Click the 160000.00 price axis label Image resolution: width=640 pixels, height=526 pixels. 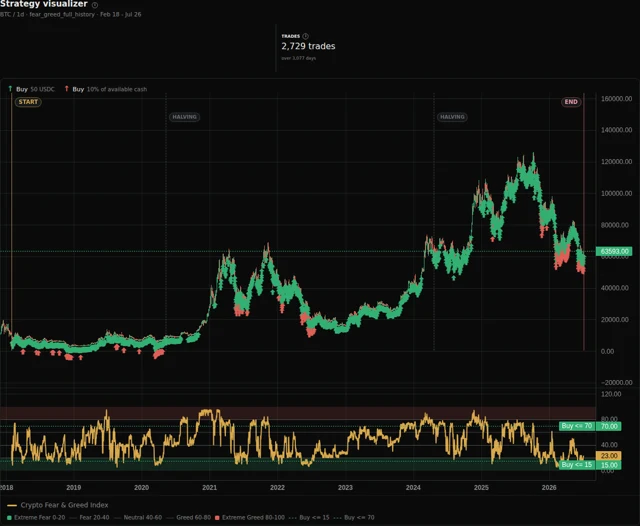(x=616, y=99)
